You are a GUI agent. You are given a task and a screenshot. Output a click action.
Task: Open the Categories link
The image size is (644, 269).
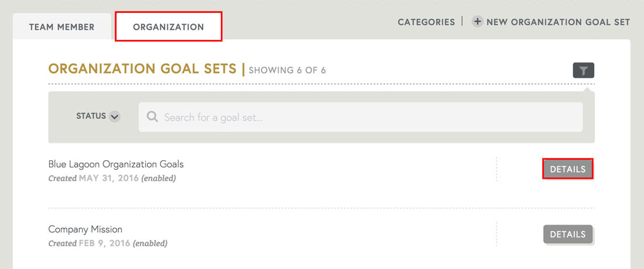click(426, 22)
